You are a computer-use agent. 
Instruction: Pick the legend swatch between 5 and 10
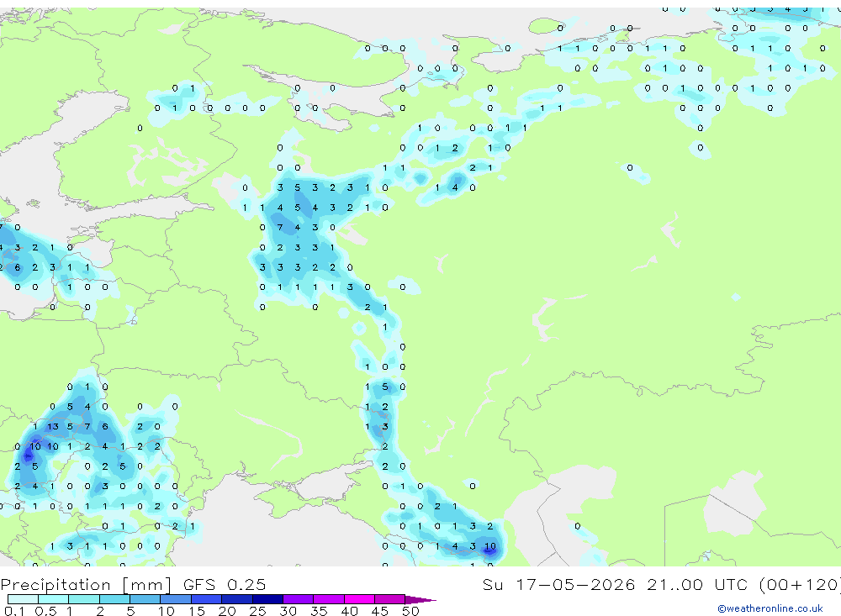[145, 599]
